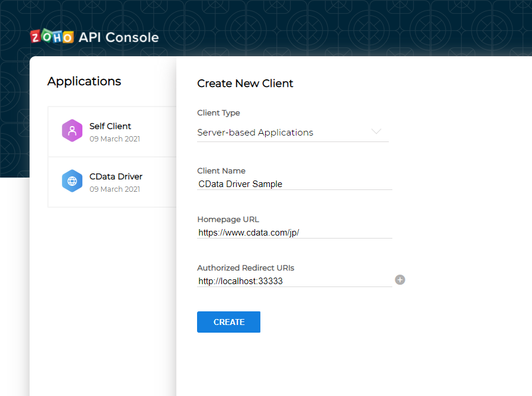Click the Homepage URL label
The height and width of the screenshot is (396, 532).
228,220
